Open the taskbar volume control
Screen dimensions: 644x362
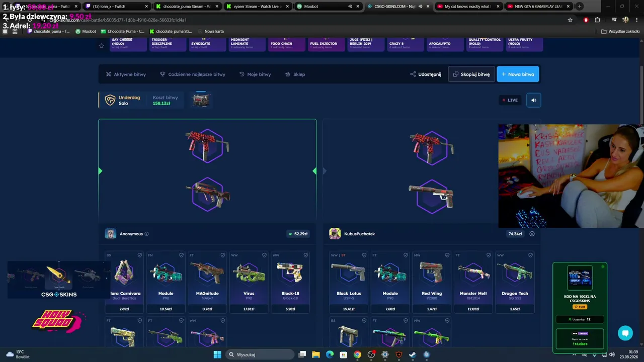coord(612,354)
